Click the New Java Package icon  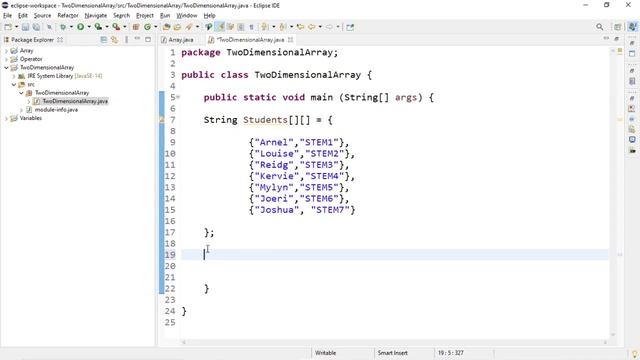click(136, 27)
